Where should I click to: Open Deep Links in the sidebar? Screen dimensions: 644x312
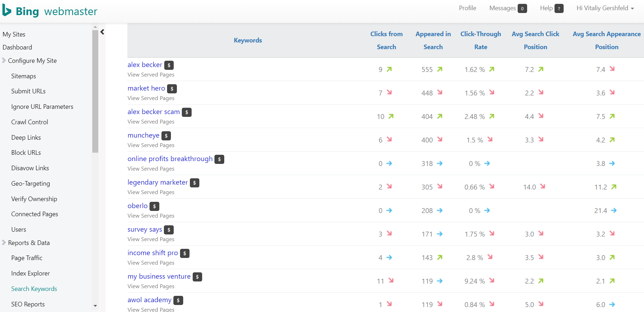(26, 137)
